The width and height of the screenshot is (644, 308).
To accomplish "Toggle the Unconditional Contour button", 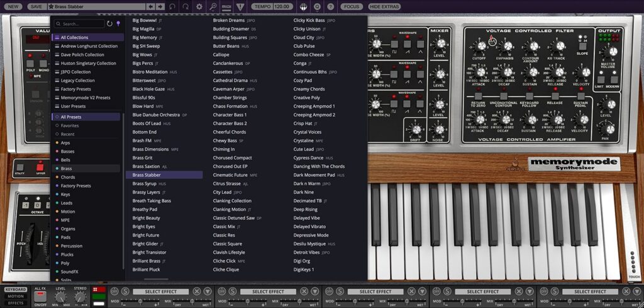I will (504, 96).
